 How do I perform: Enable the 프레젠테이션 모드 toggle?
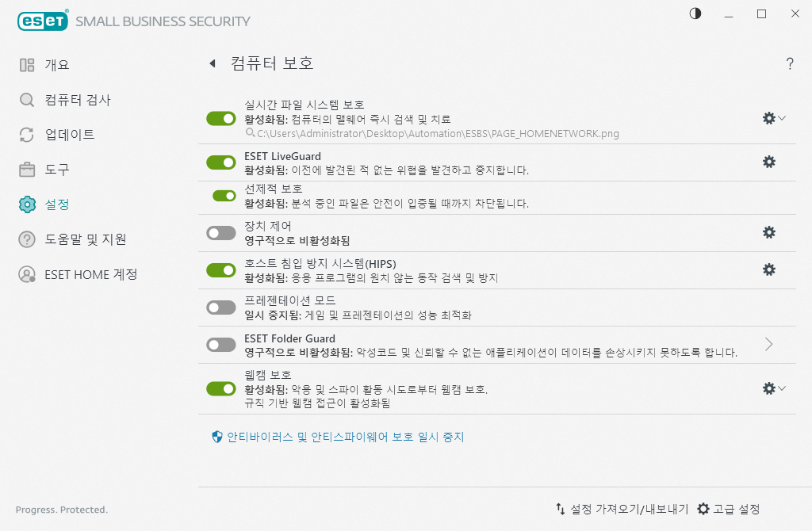(220, 306)
